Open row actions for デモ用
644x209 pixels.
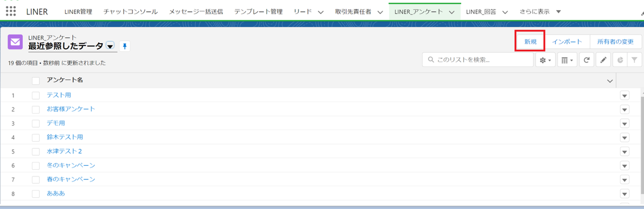[624, 124]
